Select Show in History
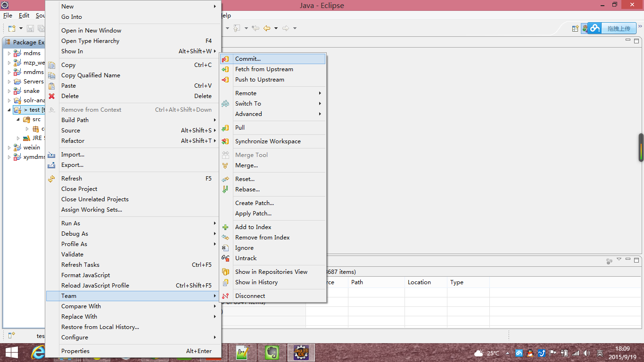This screenshot has height=362, width=644. pyautogui.click(x=256, y=282)
